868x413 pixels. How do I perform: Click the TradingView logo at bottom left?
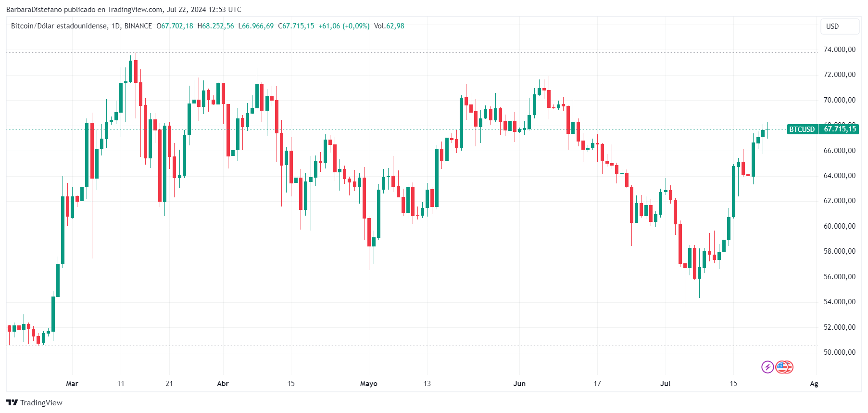tap(34, 402)
